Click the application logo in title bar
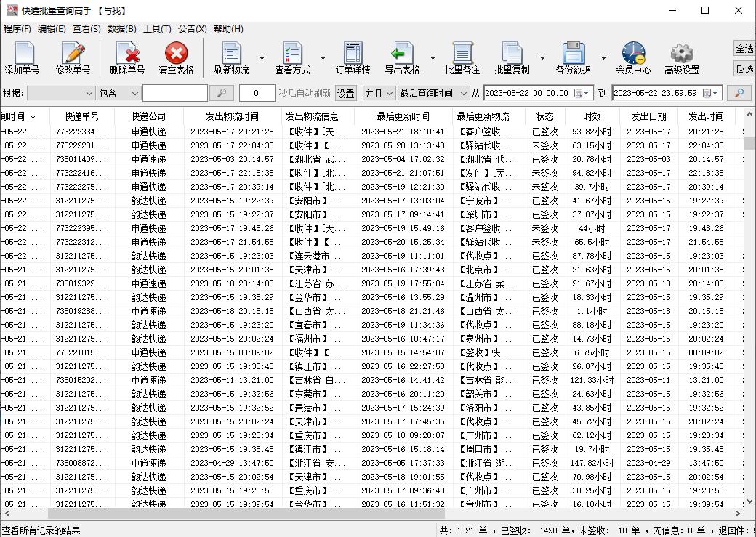 pos(12,10)
